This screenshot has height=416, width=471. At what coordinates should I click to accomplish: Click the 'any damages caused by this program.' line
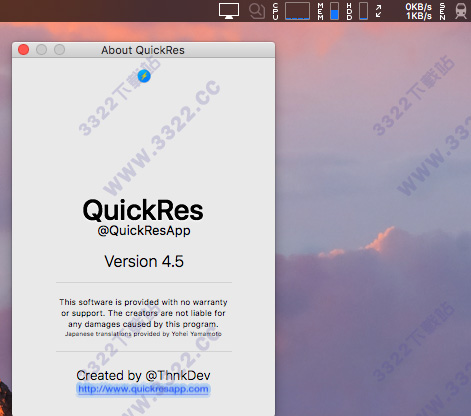[x=143, y=324]
